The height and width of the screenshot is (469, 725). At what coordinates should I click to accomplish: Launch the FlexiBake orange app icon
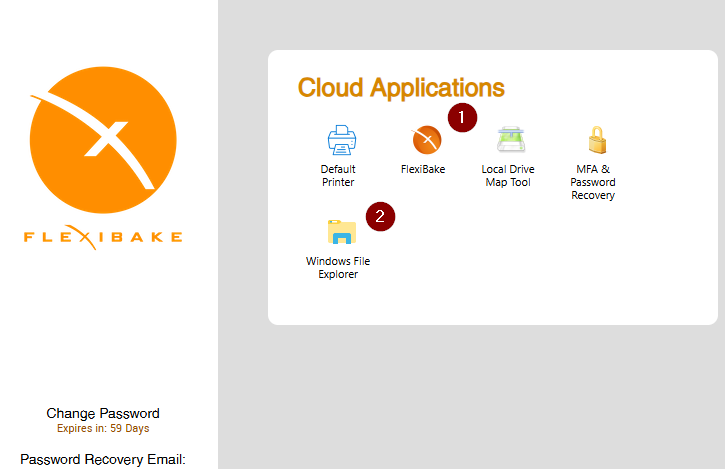pyautogui.click(x=427, y=140)
